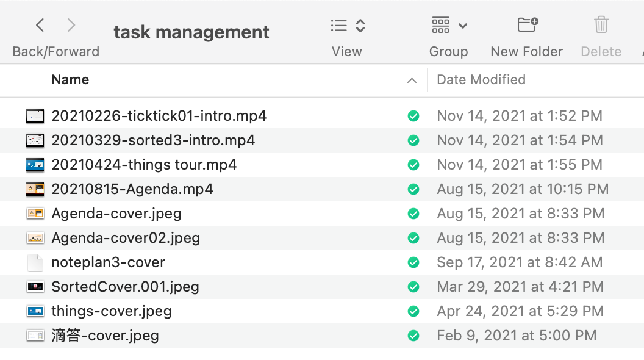Toggle view switcher up-down arrows

tap(360, 26)
